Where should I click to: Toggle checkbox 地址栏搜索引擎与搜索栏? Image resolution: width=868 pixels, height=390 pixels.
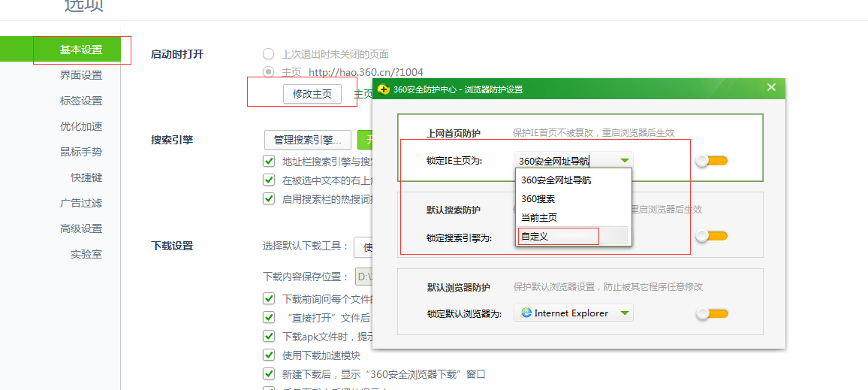(x=269, y=162)
